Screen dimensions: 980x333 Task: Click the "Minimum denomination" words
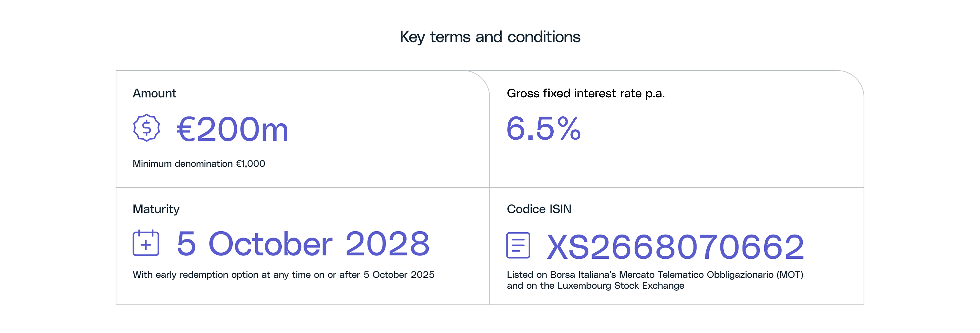coord(182,164)
